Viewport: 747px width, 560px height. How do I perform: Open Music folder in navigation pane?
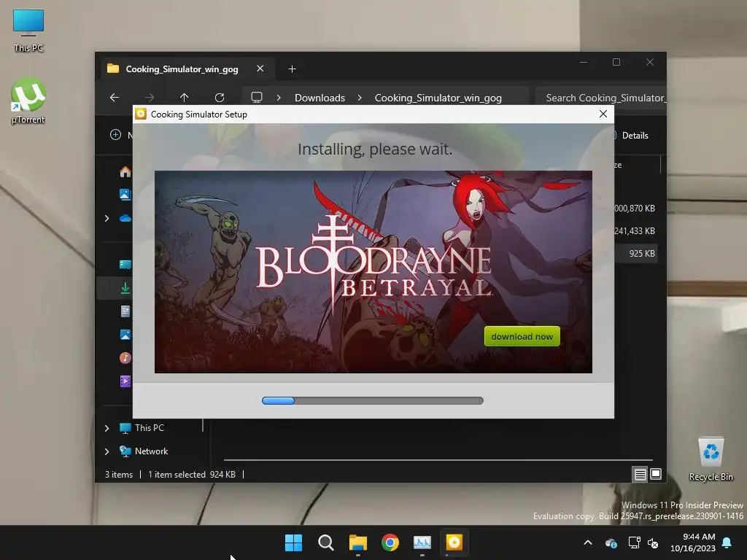click(125, 357)
